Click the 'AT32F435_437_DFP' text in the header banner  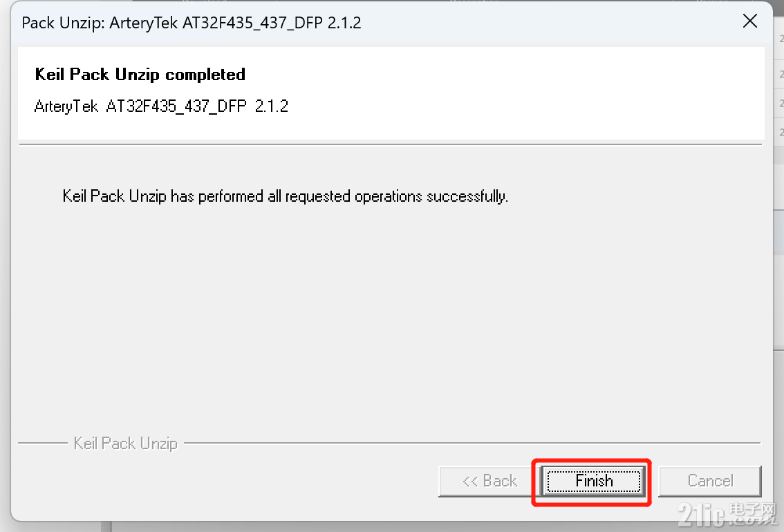(x=176, y=106)
